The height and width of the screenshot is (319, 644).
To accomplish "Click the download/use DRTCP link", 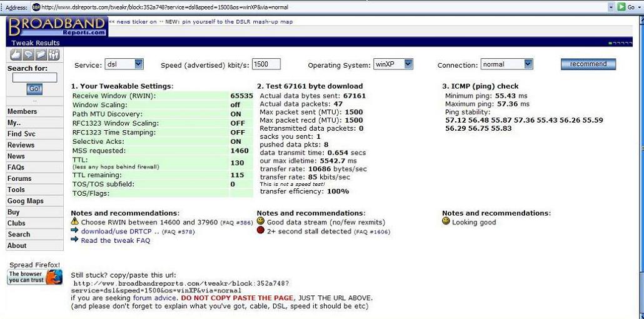I will 117,231.
